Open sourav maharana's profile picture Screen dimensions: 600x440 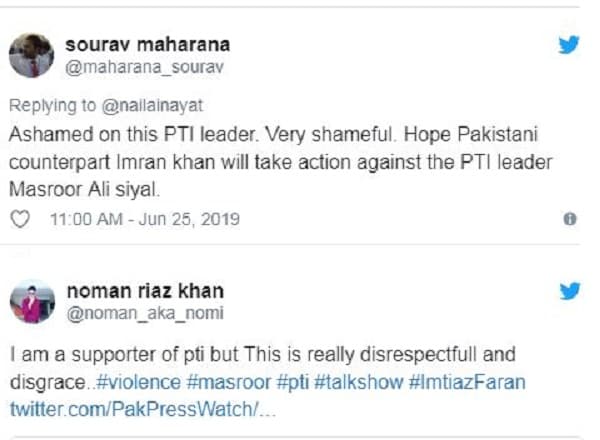[31, 54]
